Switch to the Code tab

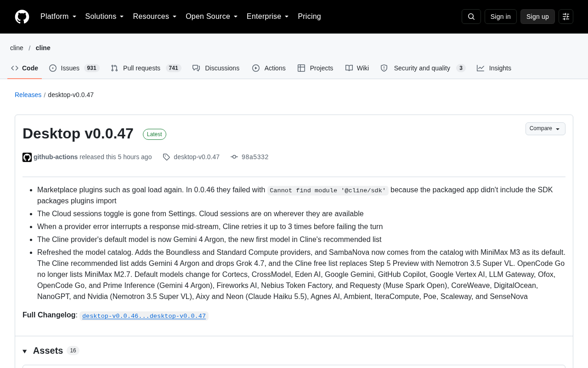(x=24, y=68)
